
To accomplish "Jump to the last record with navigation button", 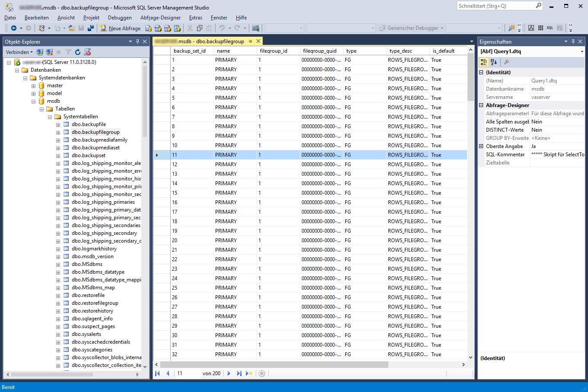I will pyautogui.click(x=239, y=373).
